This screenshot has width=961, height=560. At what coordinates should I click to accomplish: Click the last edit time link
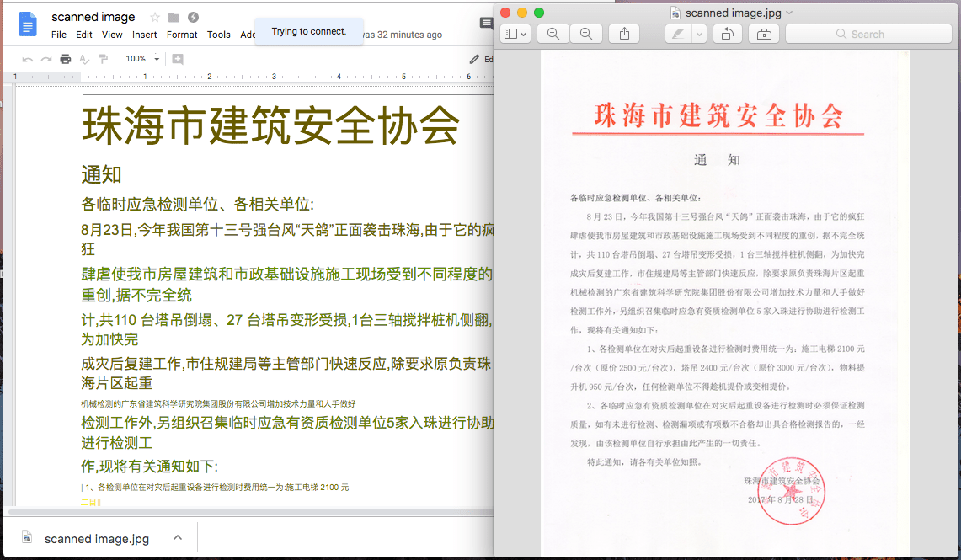403,35
